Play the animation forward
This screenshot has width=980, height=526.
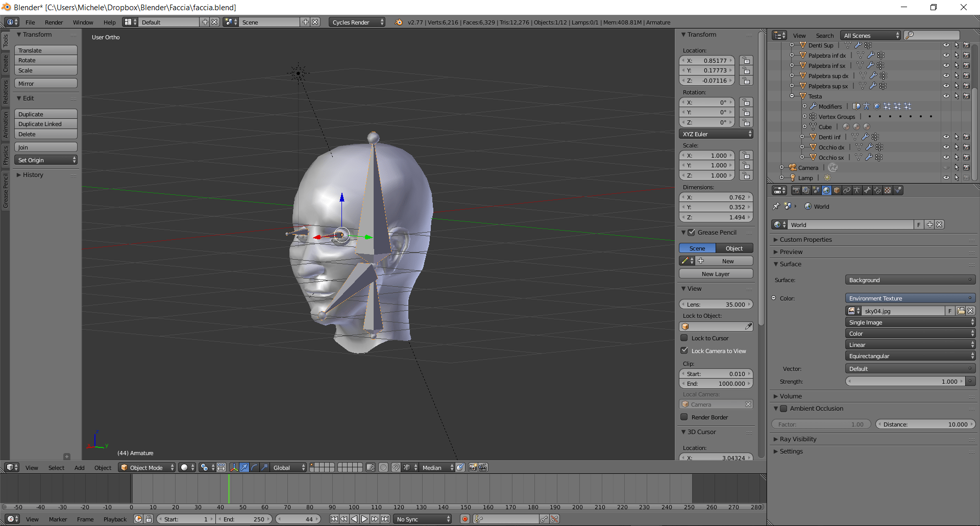coord(364,519)
